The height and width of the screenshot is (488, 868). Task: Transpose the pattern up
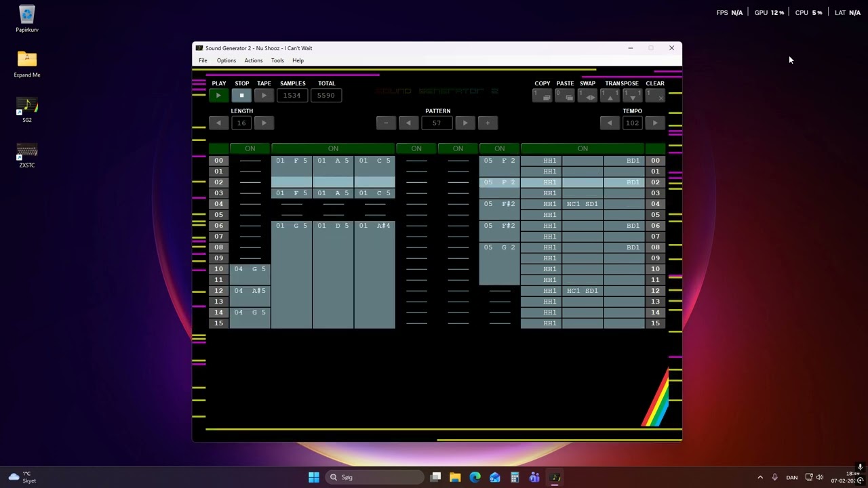pyautogui.click(x=610, y=96)
